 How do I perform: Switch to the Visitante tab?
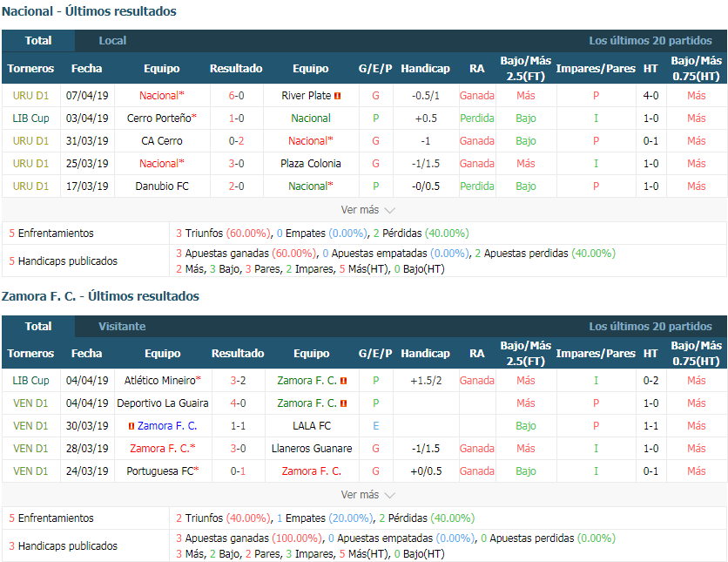tap(122, 327)
